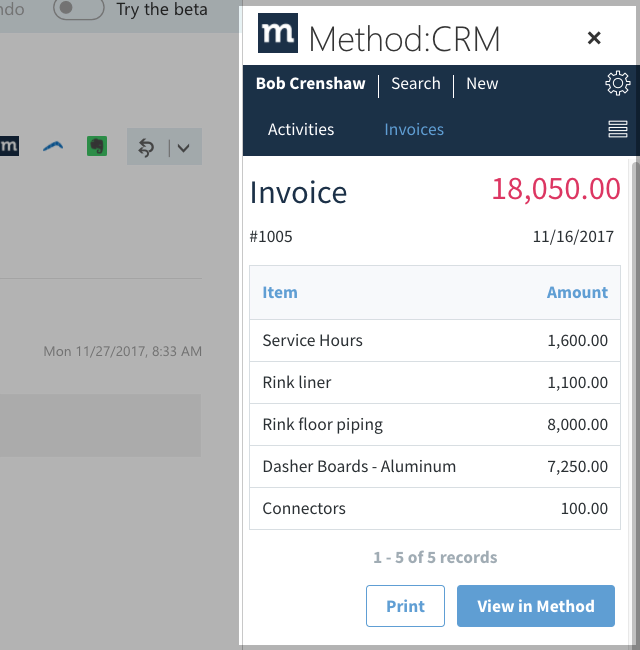Switch to the Invoices tab

414,129
